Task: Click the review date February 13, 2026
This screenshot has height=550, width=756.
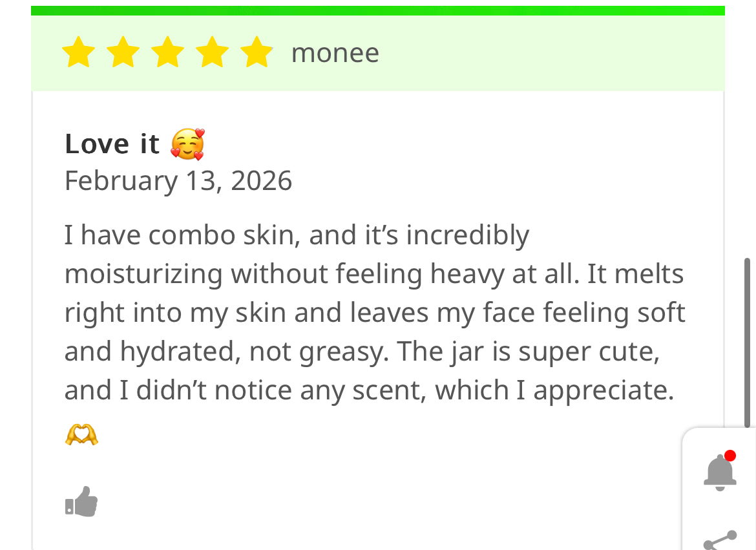Action: (x=178, y=181)
